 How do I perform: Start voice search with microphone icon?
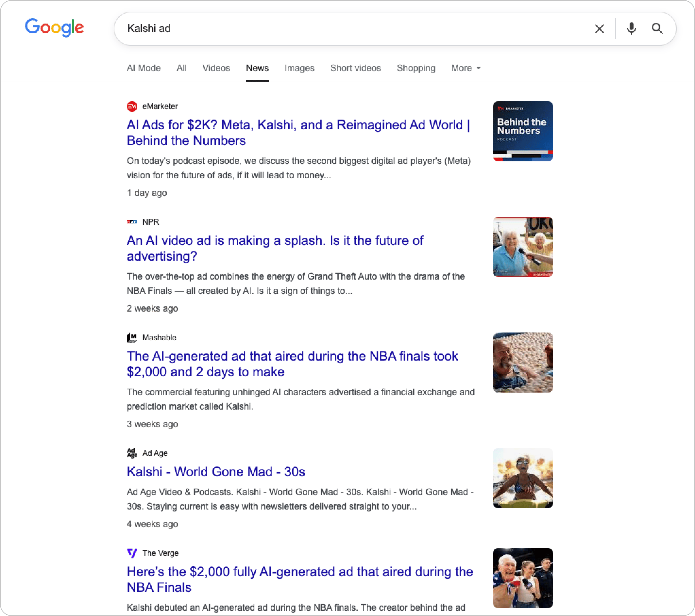coord(631,29)
